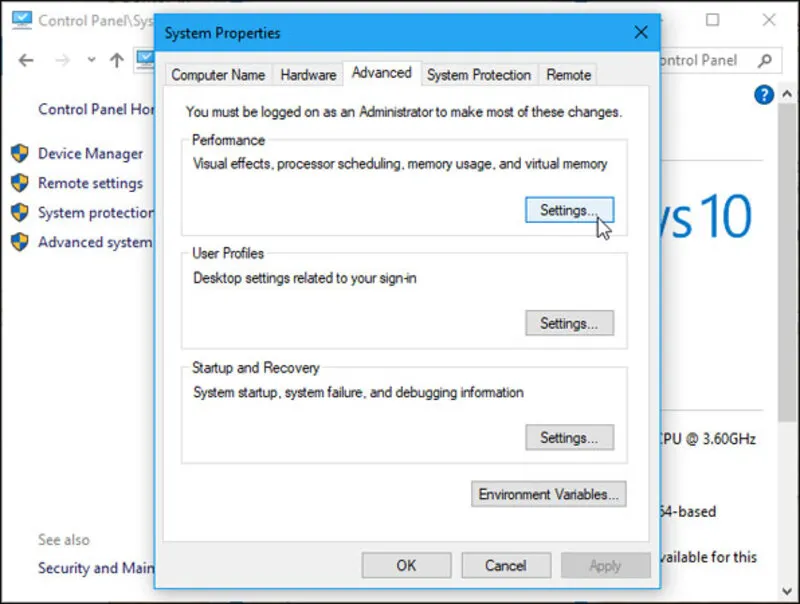Click the Remote settings shield icon

tap(22, 184)
